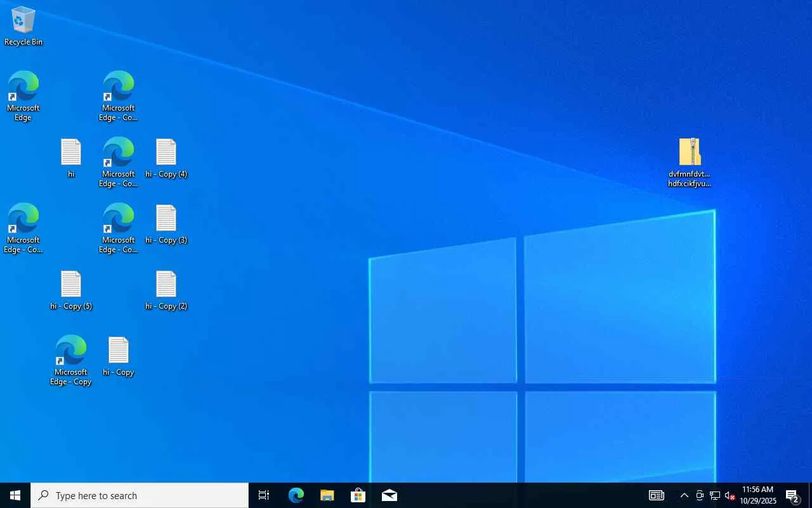The width and height of the screenshot is (812, 508).
Task: Open News and interests on the taskbar
Action: point(657,495)
